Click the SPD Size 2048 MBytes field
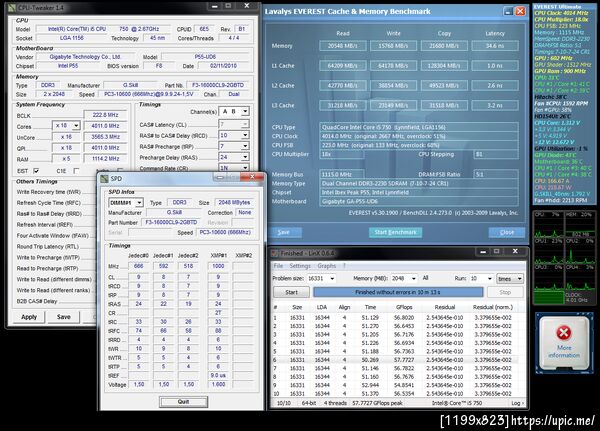This screenshot has height=431, width=600. tap(234, 202)
